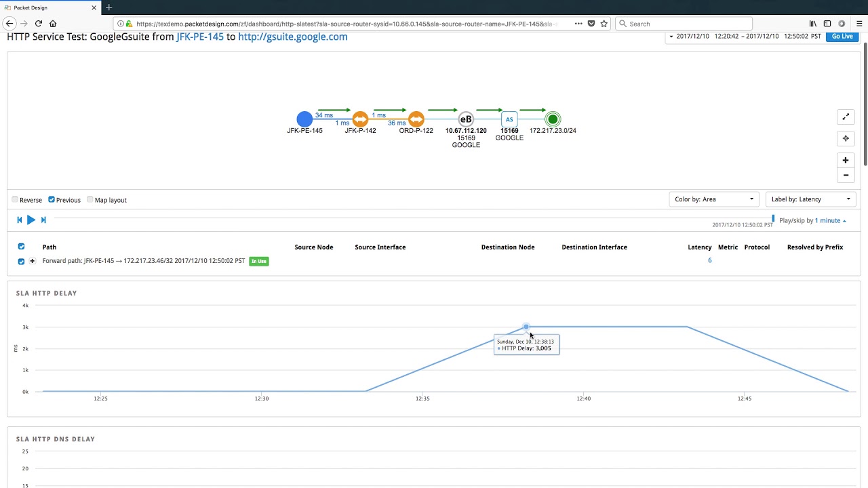The width and height of the screenshot is (868, 488).
Task: Click the Go Live button
Action: click(x=842, y=36)
